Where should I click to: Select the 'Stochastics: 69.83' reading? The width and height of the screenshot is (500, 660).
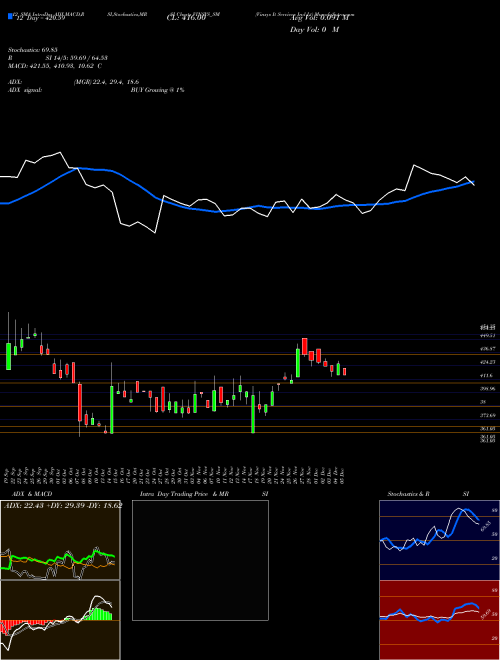pos(32,50)
